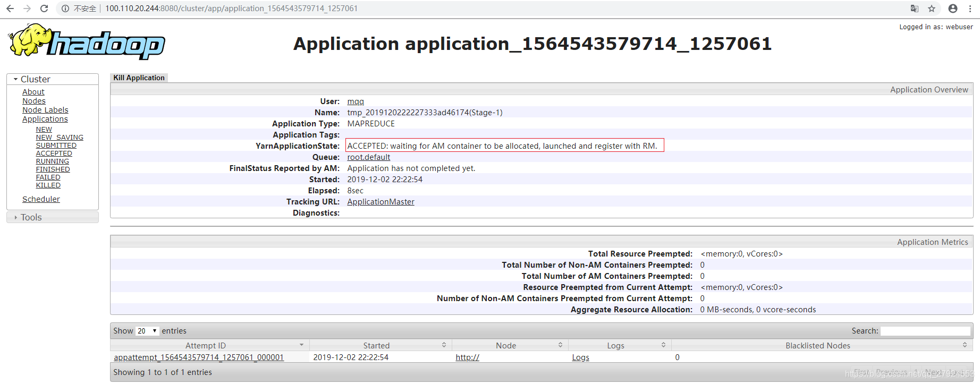Open the Show entries dropdown

pyautogui.click(x=147, y=331)
